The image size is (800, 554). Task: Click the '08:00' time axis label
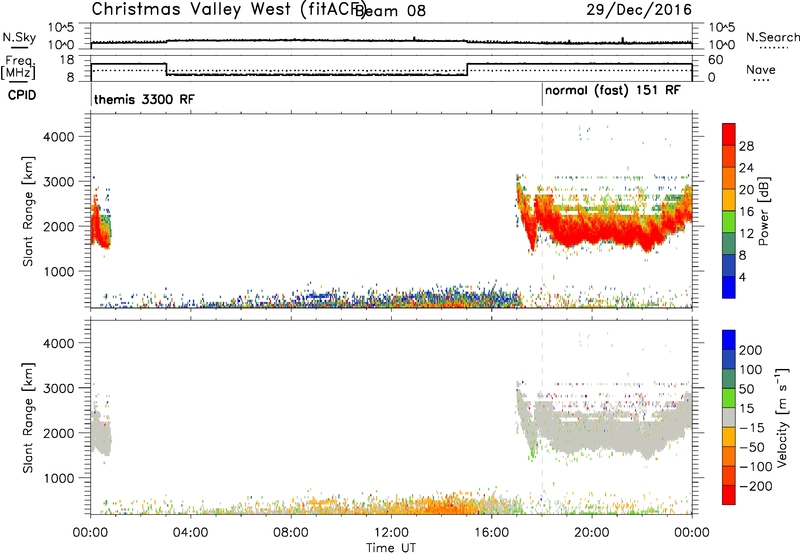pyautogui.click(x=291, y=533)
